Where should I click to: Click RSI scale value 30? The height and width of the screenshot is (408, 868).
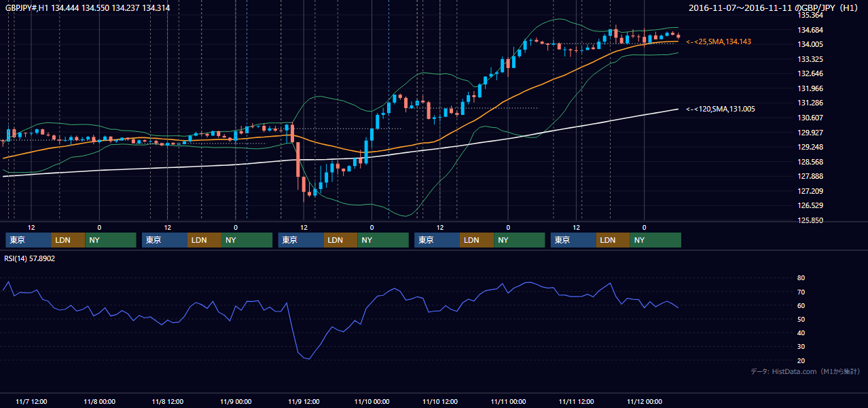(801, 347)
